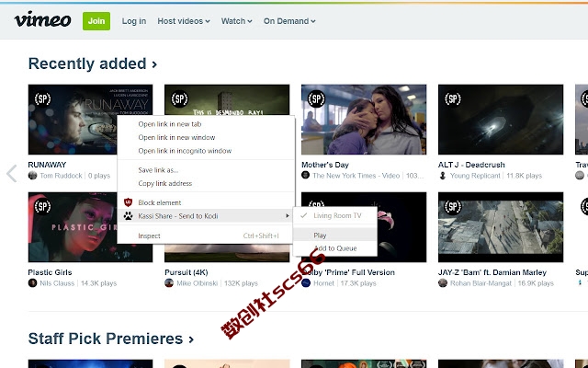The height and width of the screenshot is (368, 588).
Task: Open the 'Prime' Full Version title
Action: tap(348, 272)
